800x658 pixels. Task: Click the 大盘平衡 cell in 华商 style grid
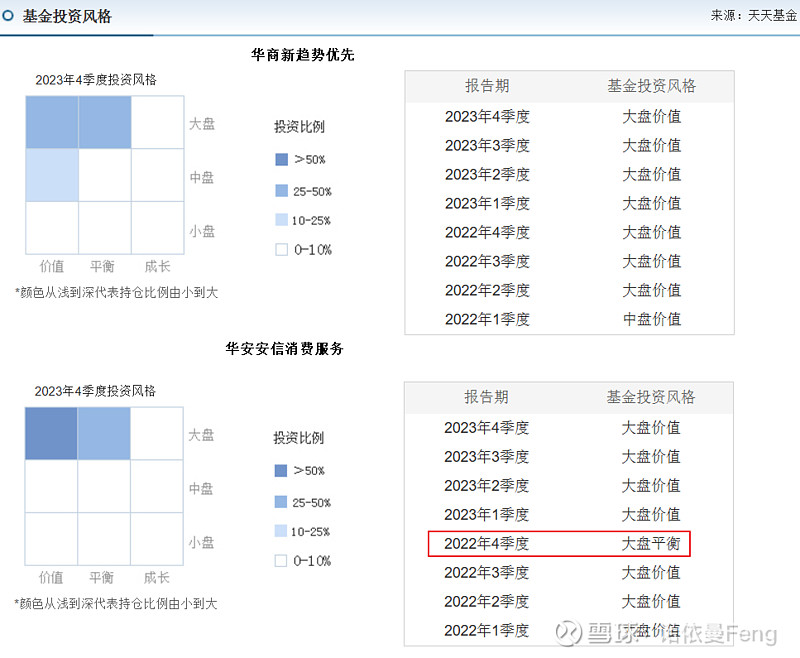tap(105, 122)
